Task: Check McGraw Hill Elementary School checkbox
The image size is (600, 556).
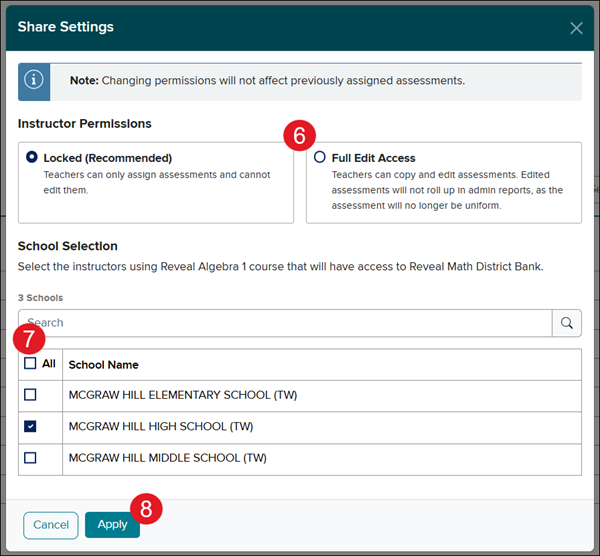Action: click(30, 395)
